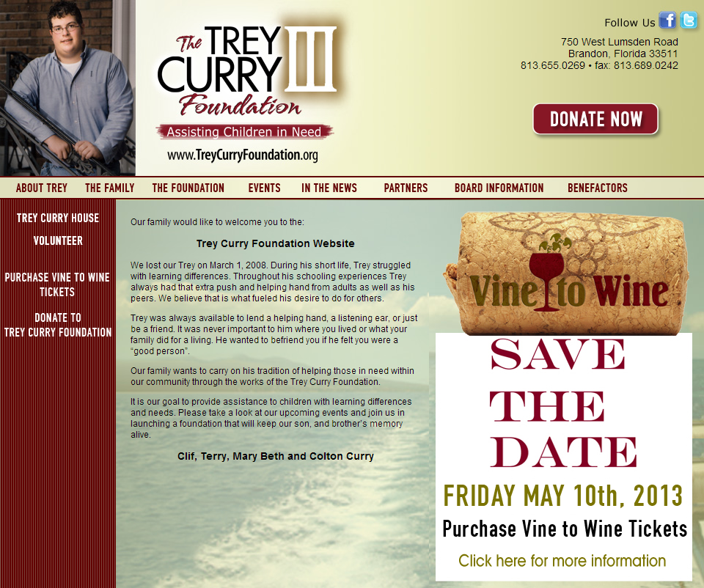Open Purchase Vine to Wine Tickets sidebar link
The width and height of the screenshot is (704, 588).
pyautogui.click(x=57, y=284)
